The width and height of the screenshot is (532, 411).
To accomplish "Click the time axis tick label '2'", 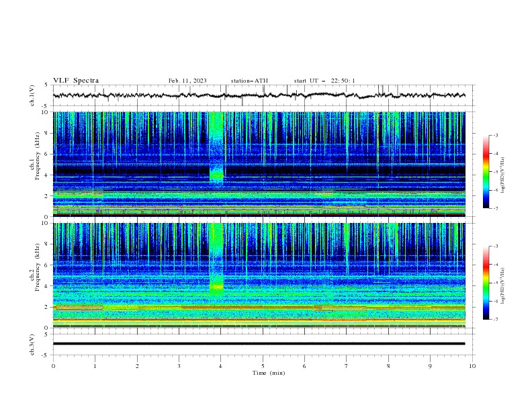I will pos(137,366).
